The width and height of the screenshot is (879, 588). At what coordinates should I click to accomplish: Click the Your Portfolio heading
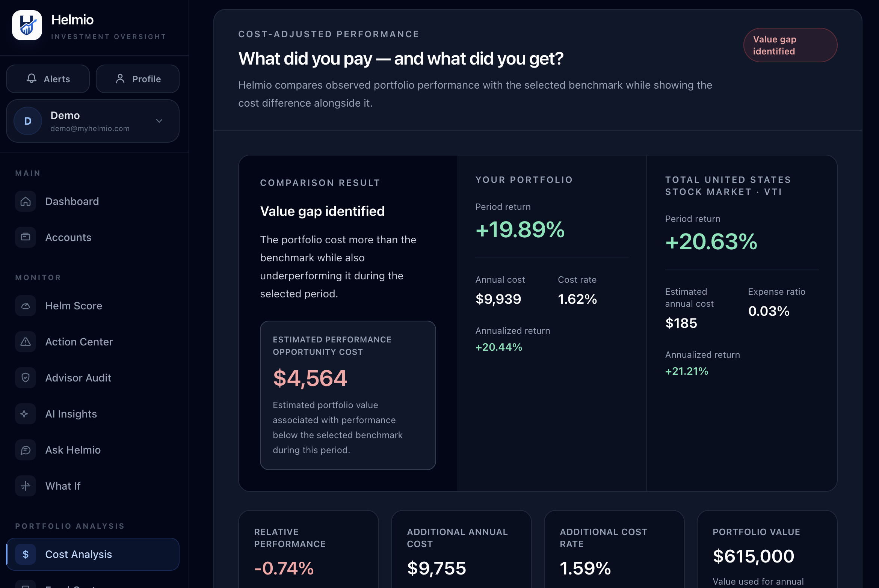[x=524, y=180]
